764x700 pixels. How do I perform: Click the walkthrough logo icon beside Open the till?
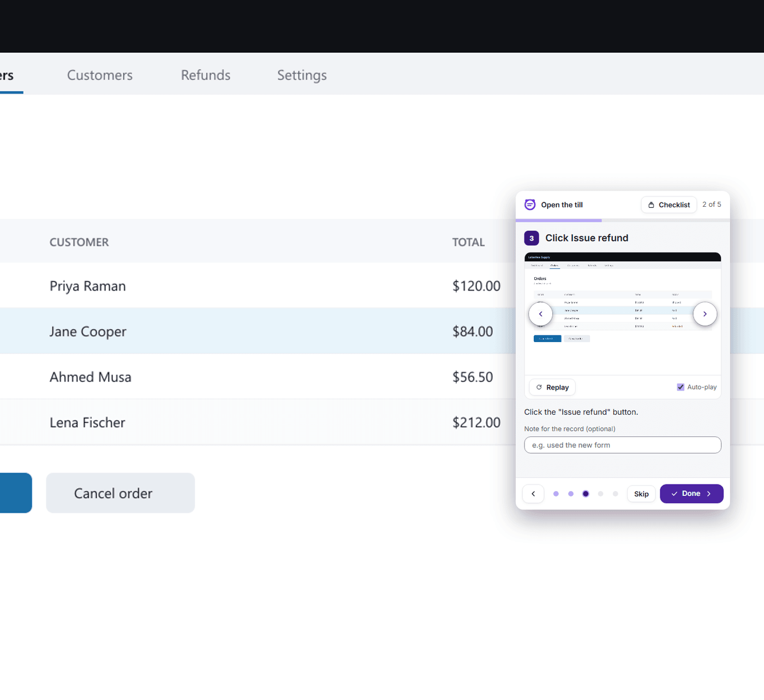tap(530, 205)
